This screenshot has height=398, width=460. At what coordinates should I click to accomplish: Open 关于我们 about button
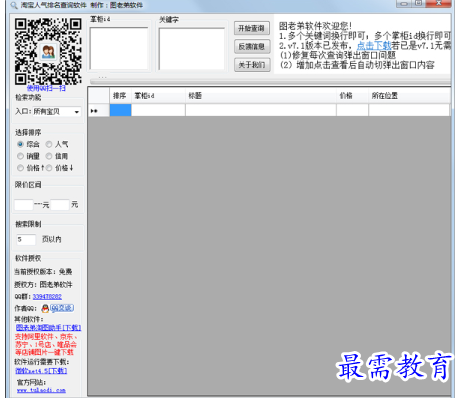click(x=252, y=65)
